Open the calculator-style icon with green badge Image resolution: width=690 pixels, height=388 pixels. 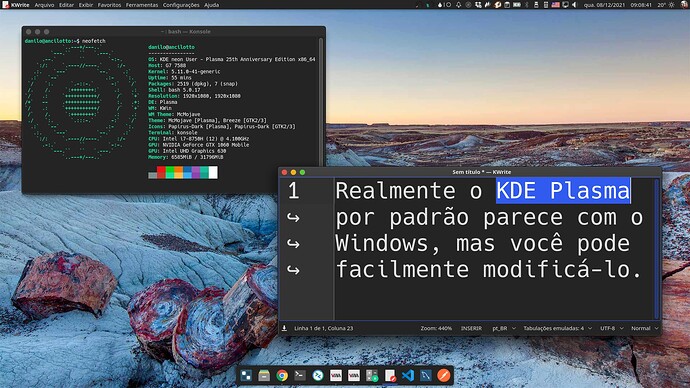click(x=372, y=375)
